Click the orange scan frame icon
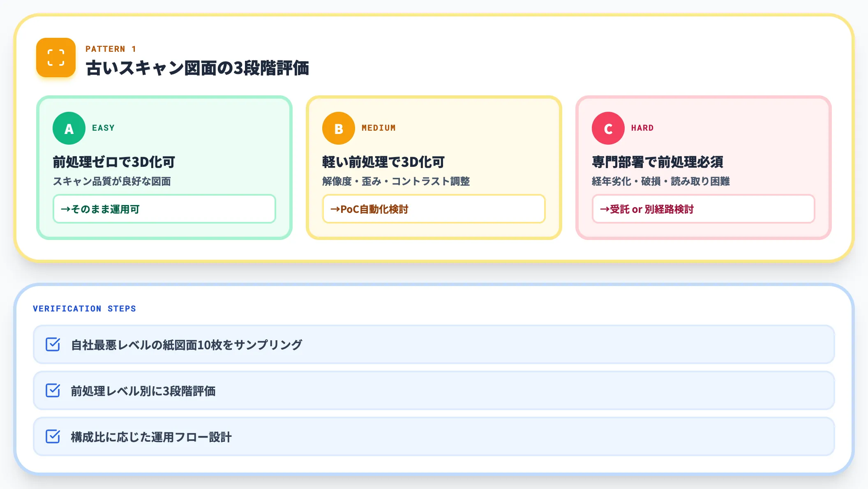The image size is (868, 489). pyautogui.click(x=56, y=58)
